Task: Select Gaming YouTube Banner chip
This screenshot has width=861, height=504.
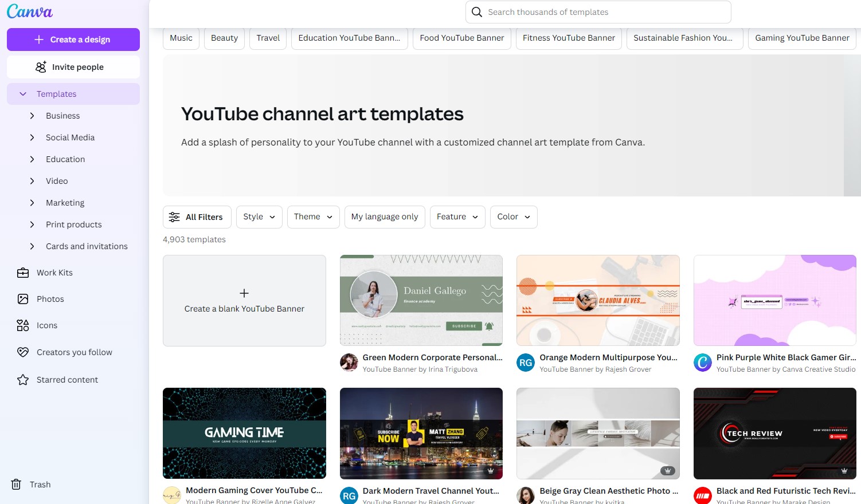Action: pos(802,38)
